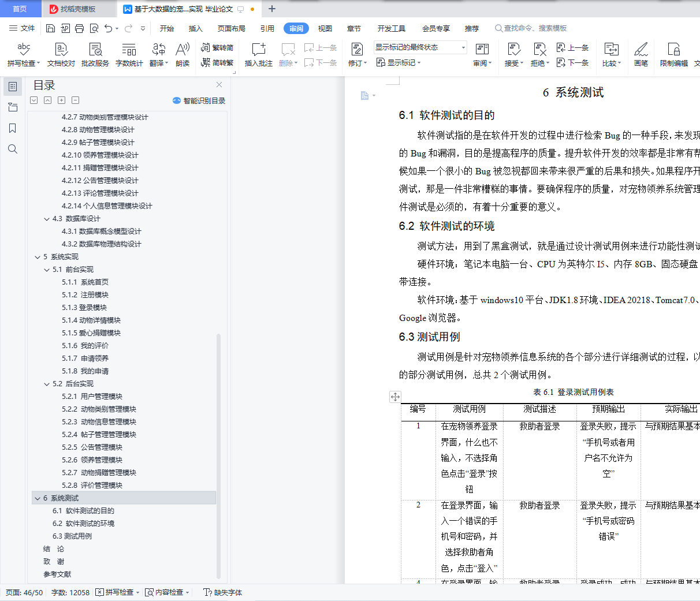Click the 查找命令、搜索模板 search field
700x601 pixels.
pyautogui.click(x=531, y=28)
